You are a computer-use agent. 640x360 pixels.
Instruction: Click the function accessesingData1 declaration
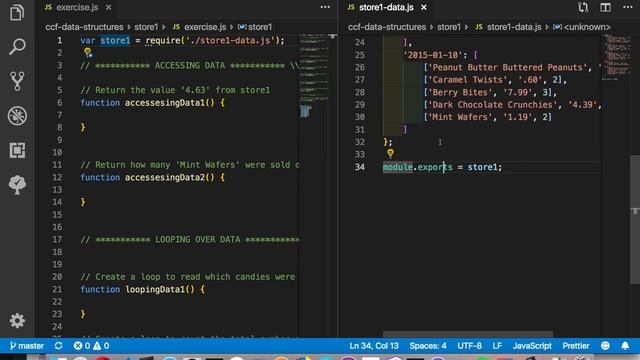(x=152, y=102)
